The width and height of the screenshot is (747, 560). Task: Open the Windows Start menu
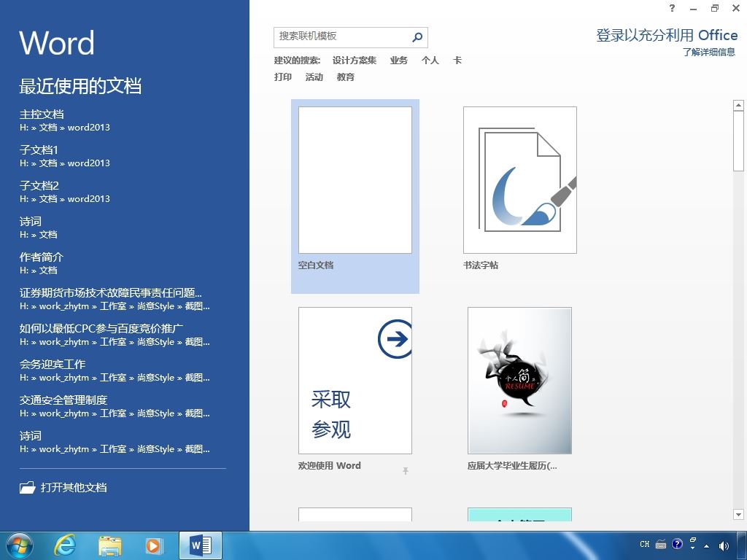click(x=20, y=545)
